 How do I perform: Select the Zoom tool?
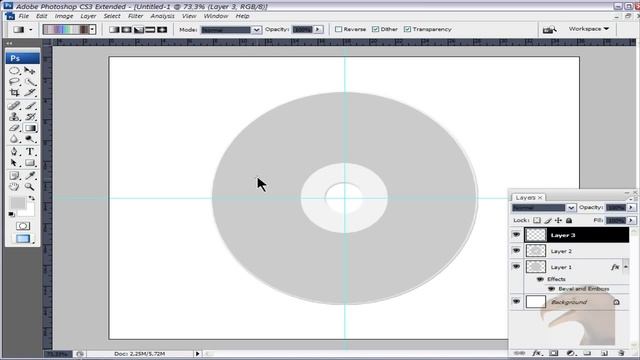[x=30, y=187]
